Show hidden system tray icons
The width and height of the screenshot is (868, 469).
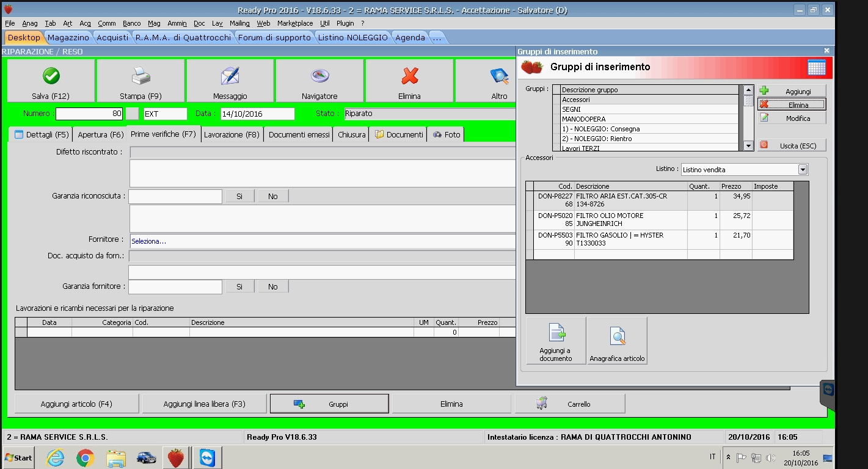click(728, 457)
